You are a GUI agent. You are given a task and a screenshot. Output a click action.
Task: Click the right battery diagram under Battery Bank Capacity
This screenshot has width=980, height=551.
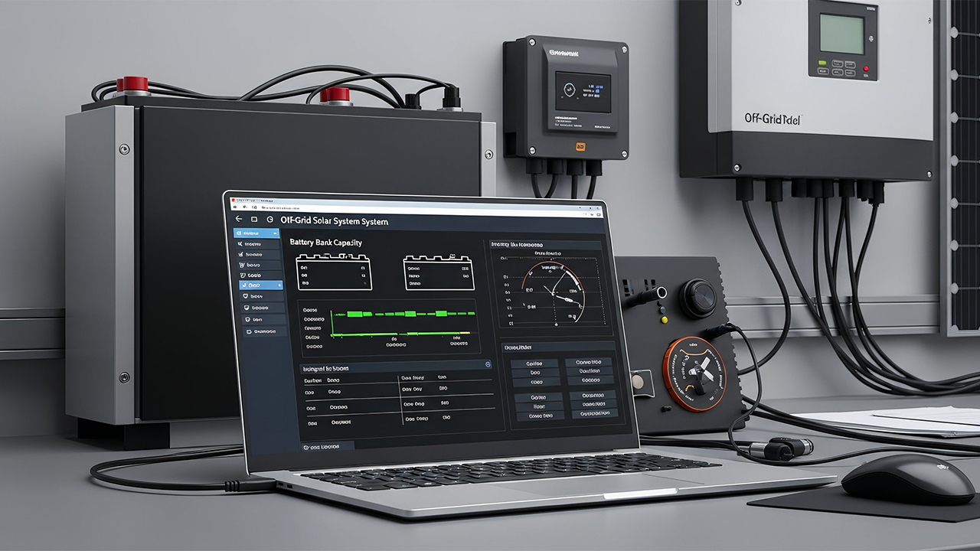tap(435, 272)
